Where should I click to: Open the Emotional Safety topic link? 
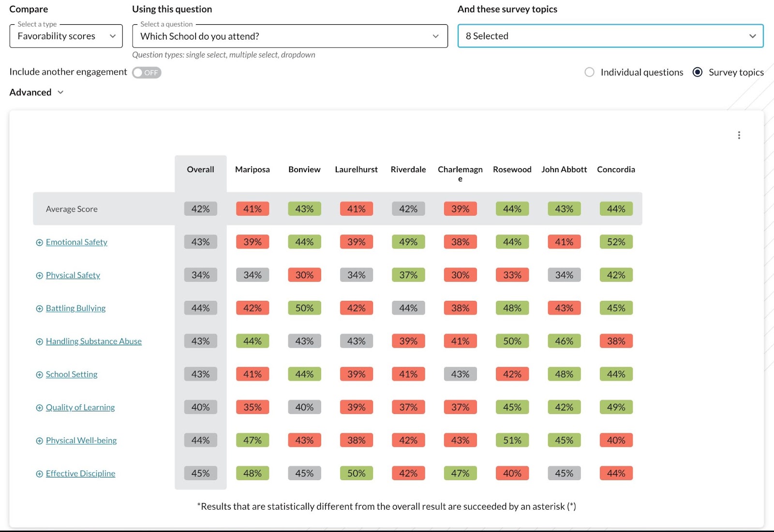(76, 242)
